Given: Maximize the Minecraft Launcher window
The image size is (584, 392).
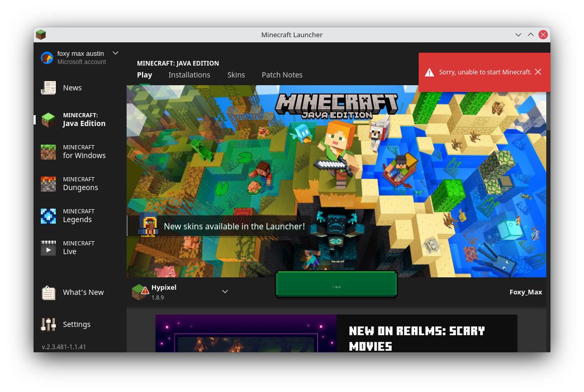Looking at the screenshot, I should pos(531,35).
